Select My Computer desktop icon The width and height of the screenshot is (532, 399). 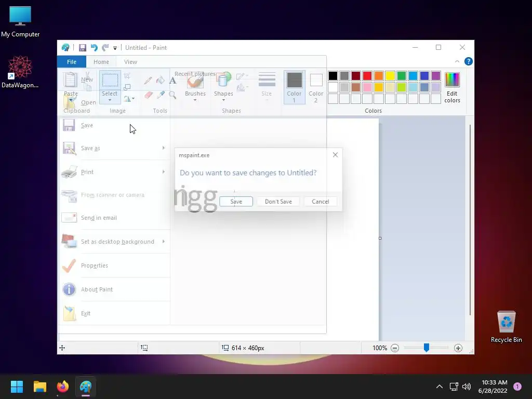20,21
